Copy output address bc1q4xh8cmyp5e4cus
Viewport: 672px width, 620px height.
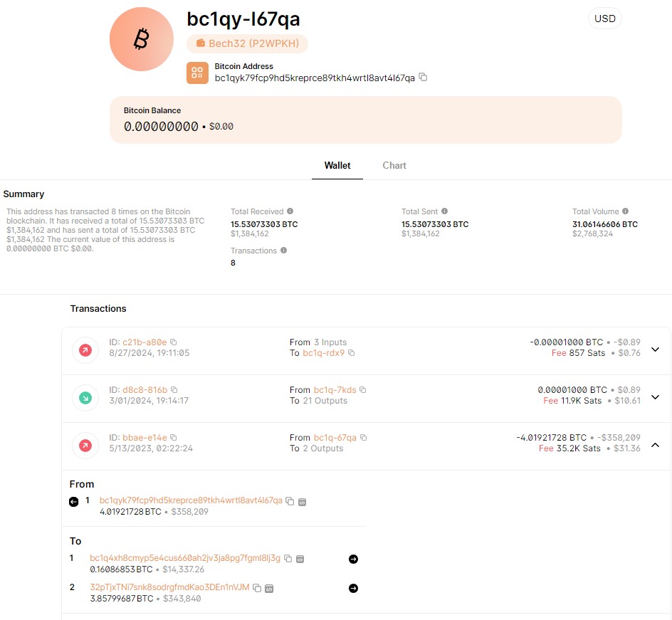point(288,558)
